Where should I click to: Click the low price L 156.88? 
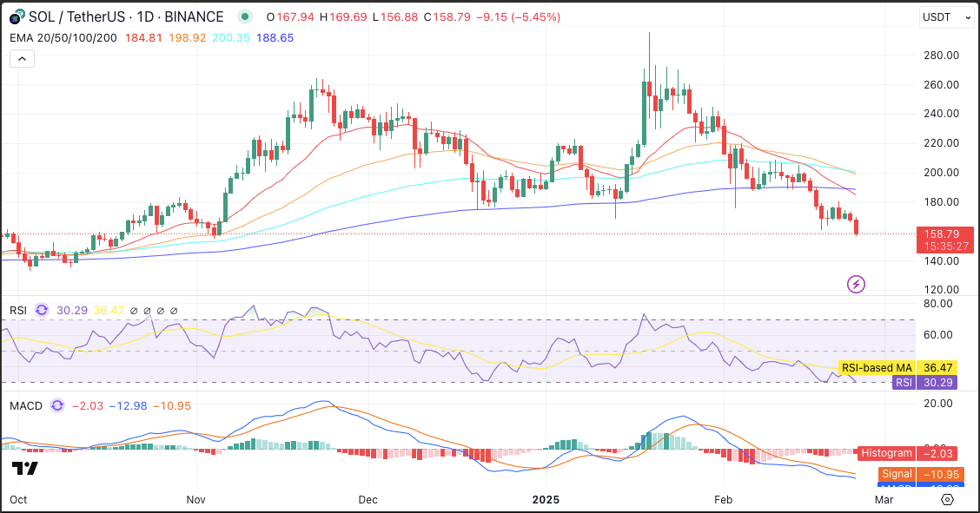pyautogui.click(x=395, y=16)
